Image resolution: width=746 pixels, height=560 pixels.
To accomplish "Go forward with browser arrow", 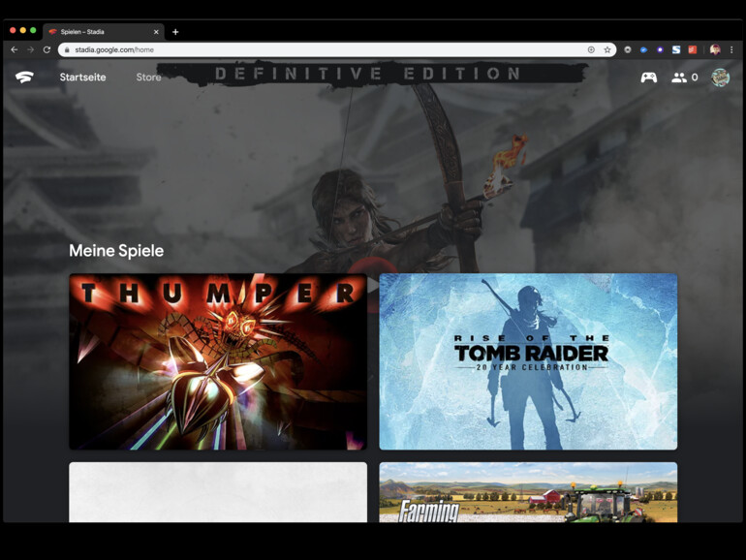I will tap(30, 49).
